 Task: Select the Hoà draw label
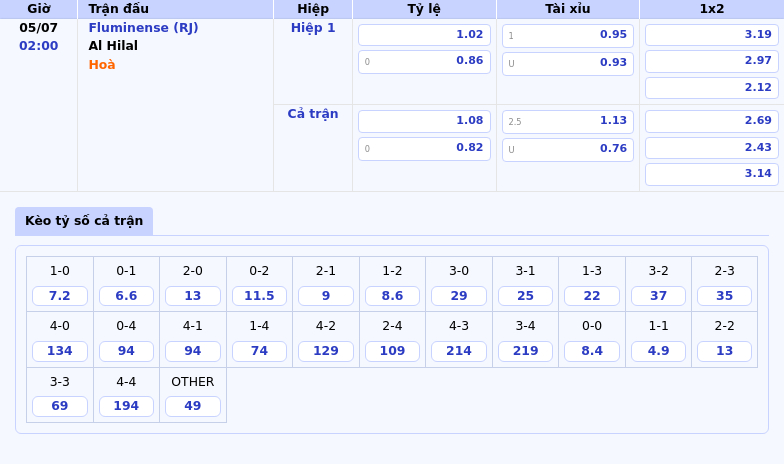102,64
